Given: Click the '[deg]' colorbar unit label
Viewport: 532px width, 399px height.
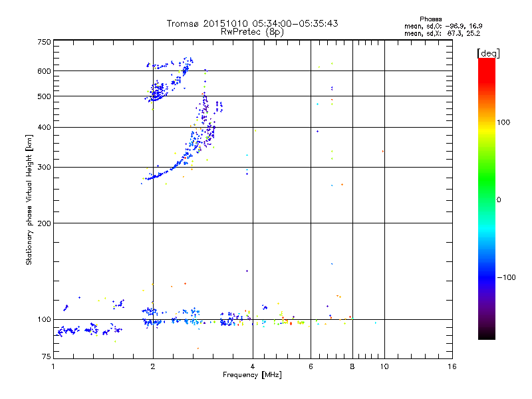Looking at the screenshot, I should [x=488, y=53].
